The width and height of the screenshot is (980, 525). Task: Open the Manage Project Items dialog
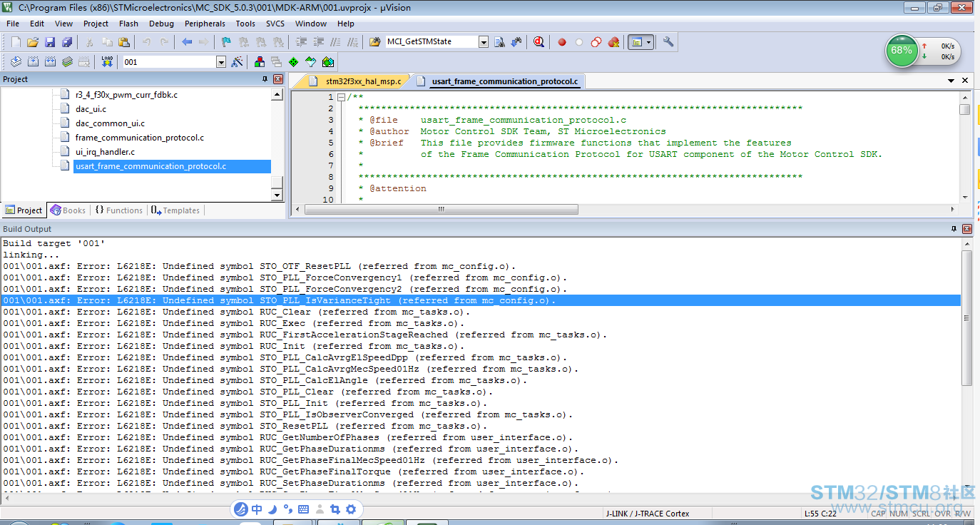(259, 62)
